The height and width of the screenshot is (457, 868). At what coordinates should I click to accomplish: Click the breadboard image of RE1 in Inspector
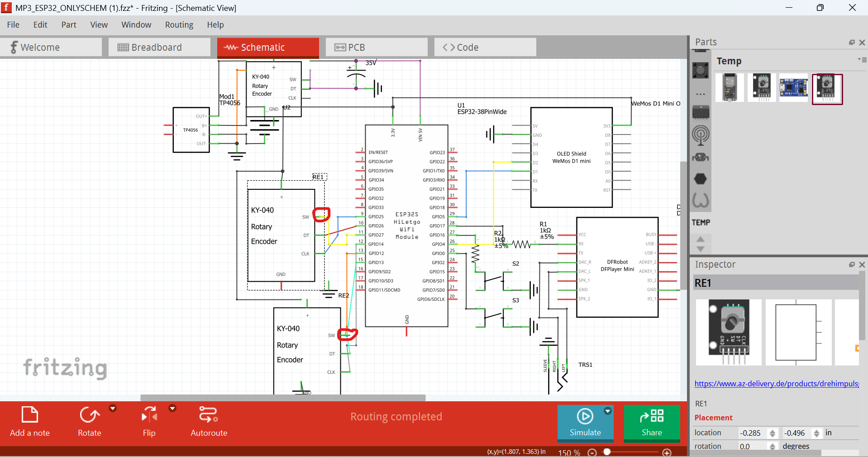tap(729, 332)
